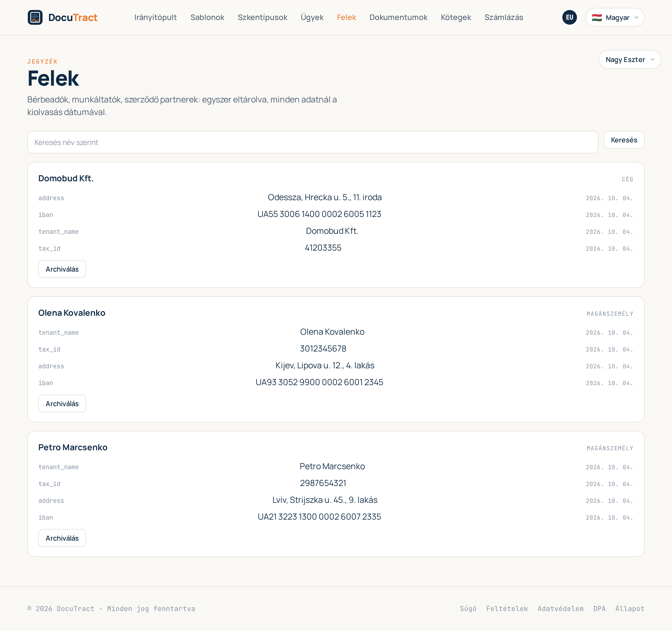The width and height of the screenshot is (672, 631).
Task: Click IBAN UA55 3006 1400 0002 6005 1123
Action: point(319,214)
